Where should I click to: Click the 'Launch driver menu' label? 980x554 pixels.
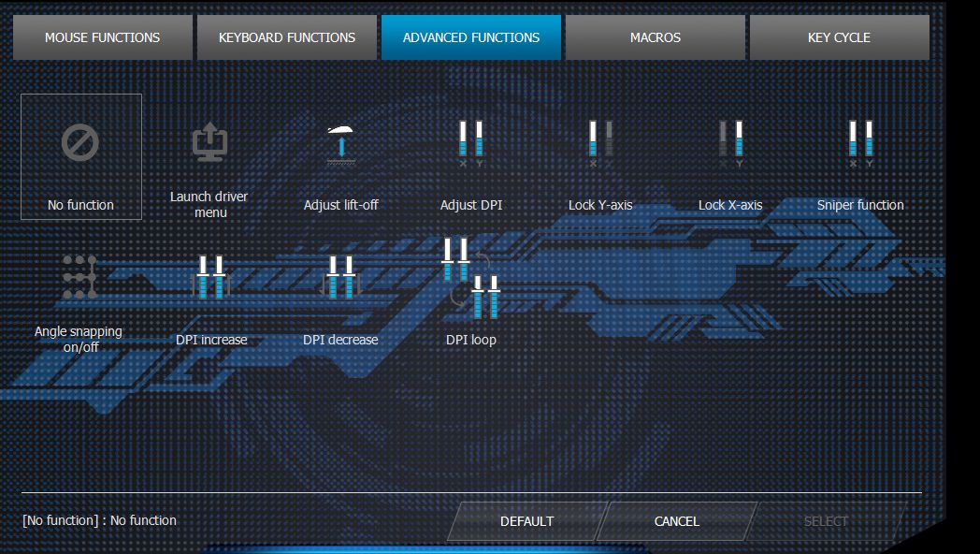(x=210, y=204)
